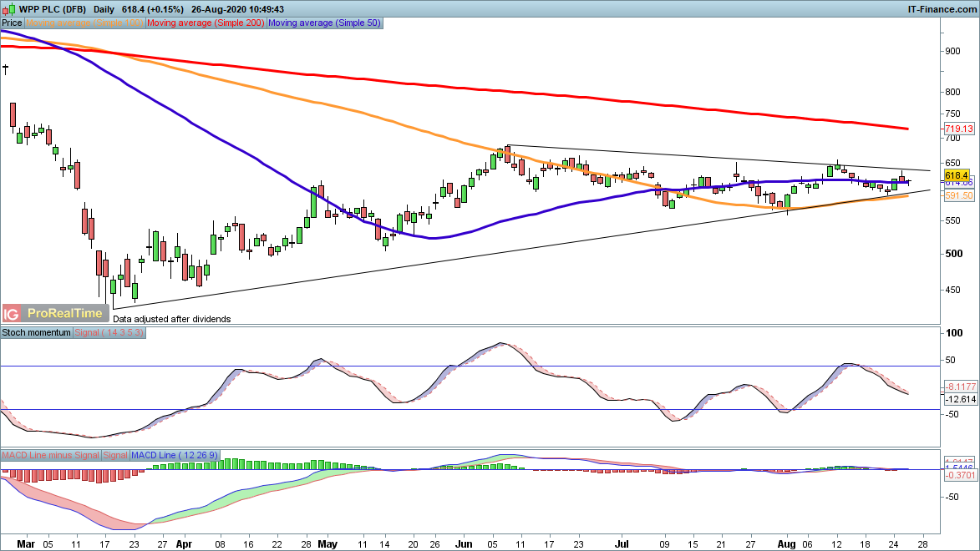Click the -12.614 stochastic value tag
Image resolution: width=980 pixels, height=551 pixels.
pyautogui.click(x=959, y=400)
